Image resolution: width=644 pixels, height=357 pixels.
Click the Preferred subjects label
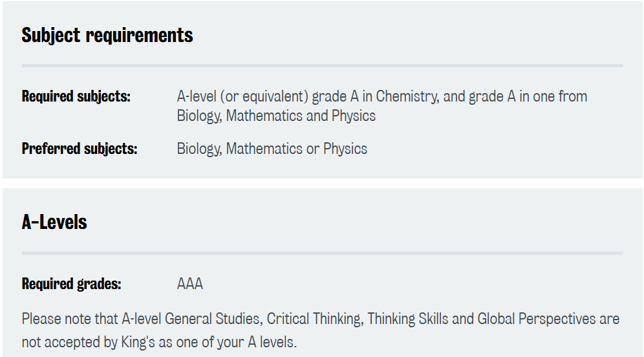[80, 149]
